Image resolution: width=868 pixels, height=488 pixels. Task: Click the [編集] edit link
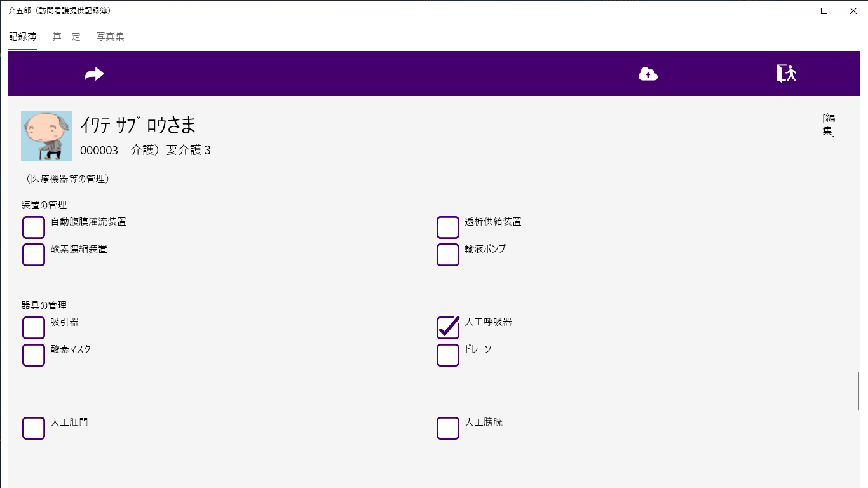(x=829, y=125)
